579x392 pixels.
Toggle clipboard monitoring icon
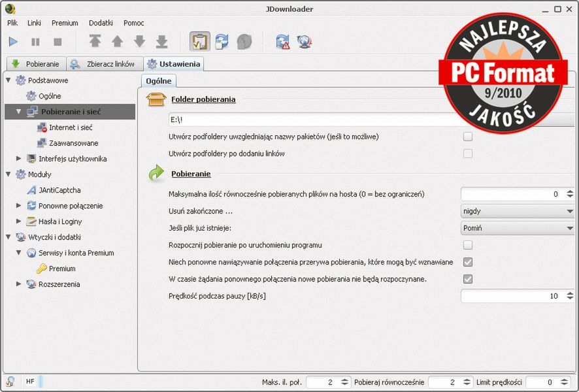pos(200,41)
